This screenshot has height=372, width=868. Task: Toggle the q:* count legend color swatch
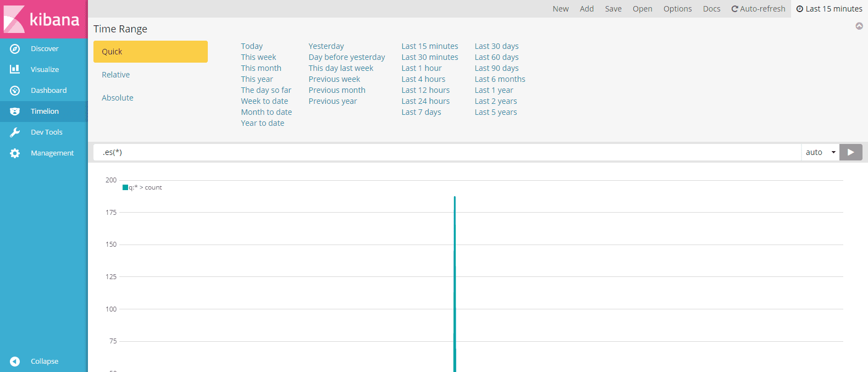[125, 187]
